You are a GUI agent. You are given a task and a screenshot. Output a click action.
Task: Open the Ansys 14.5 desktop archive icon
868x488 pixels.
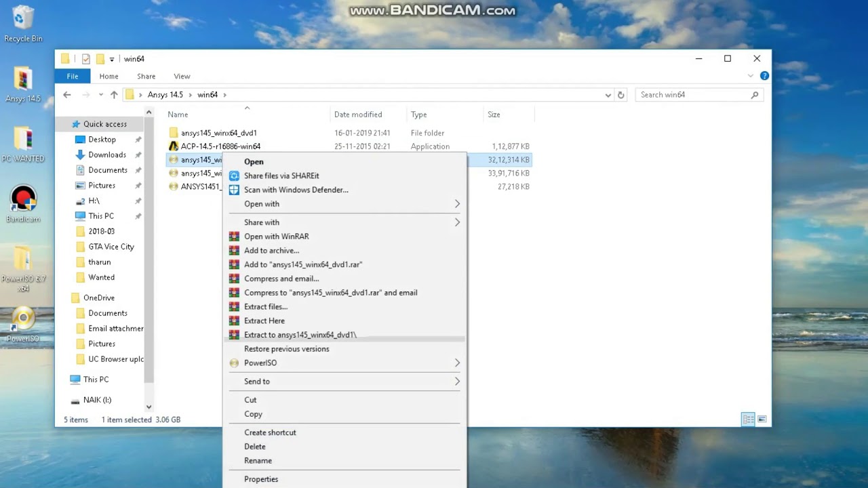coord(23,84)
